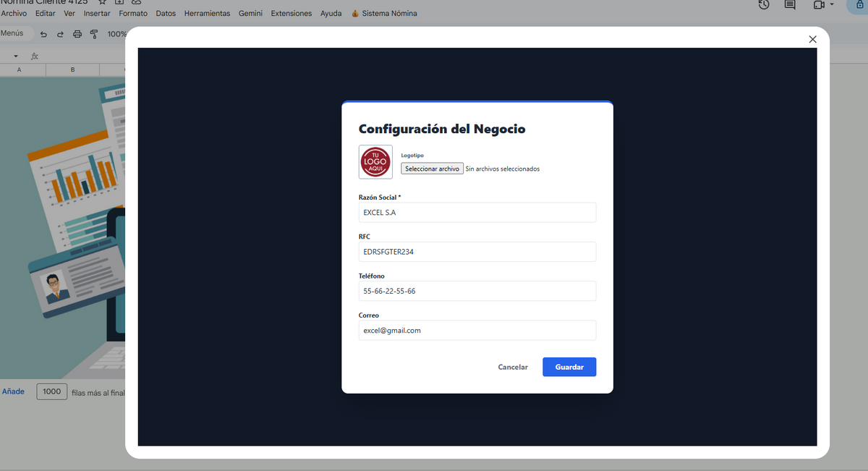Viewport: 868px width, 471px height.
Task: Close the dialog with the X
Action: click(x=812, y=39)
